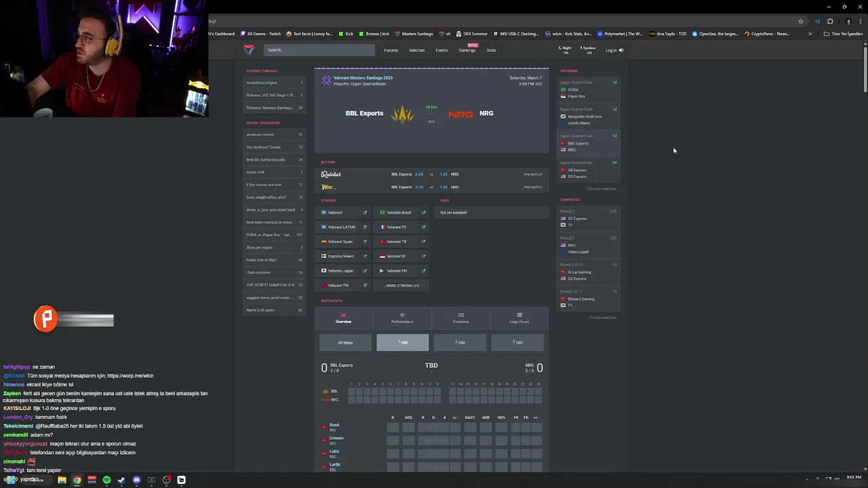The height and width of the screenshot is (488, 868).
Task: Open the 'no politics/religion' sticky thread
Action: [x=274, y=83]
